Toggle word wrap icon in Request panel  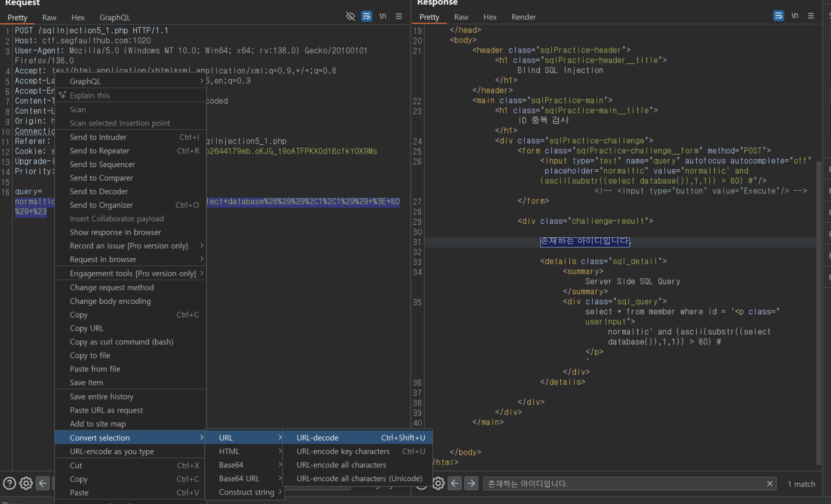[367, 16]
